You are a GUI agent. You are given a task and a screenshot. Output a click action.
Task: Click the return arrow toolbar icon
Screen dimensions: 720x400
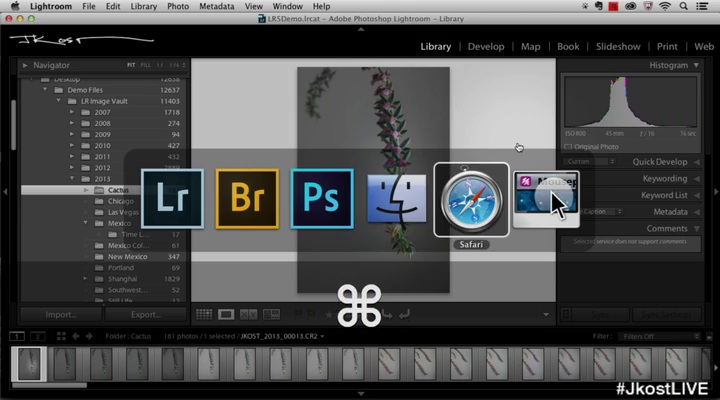pyautogui.click(x=404, y=315)
